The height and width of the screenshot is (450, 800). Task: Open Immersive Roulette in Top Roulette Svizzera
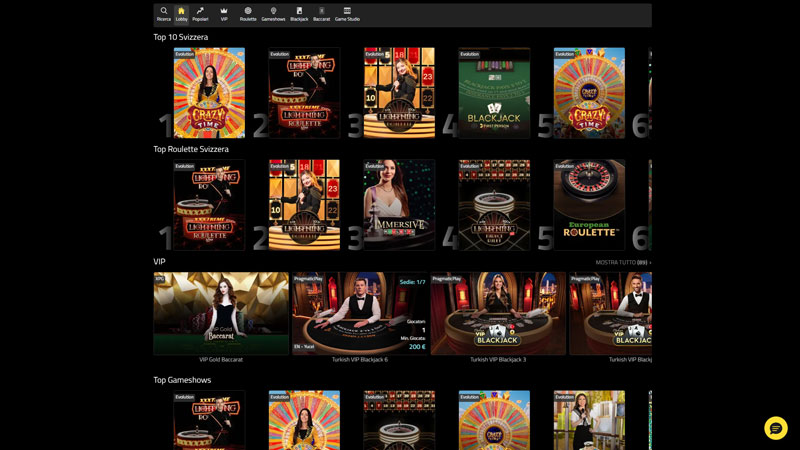click(399, 204)
